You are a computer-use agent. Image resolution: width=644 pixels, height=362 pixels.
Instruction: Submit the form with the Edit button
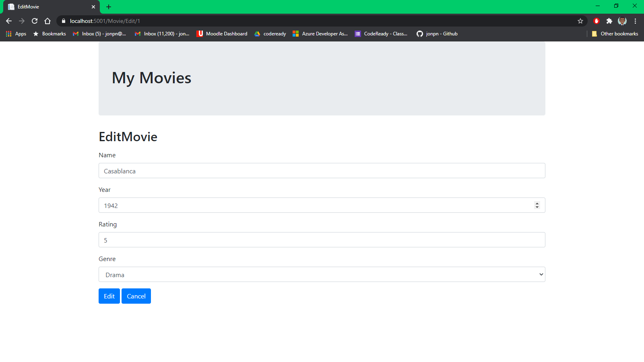[x=109, y=296]
